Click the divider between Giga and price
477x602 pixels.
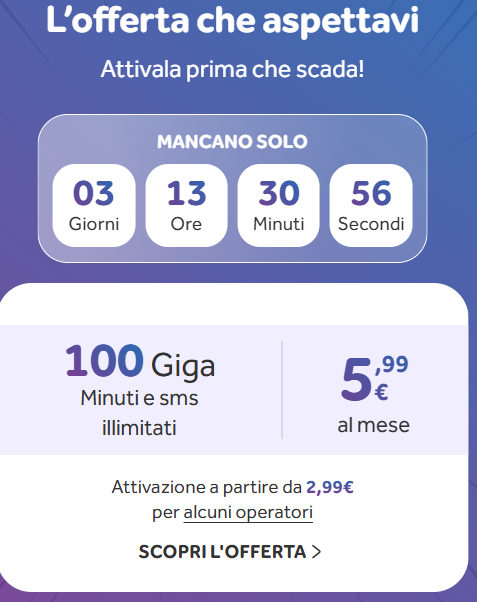[x=282, y=390]
